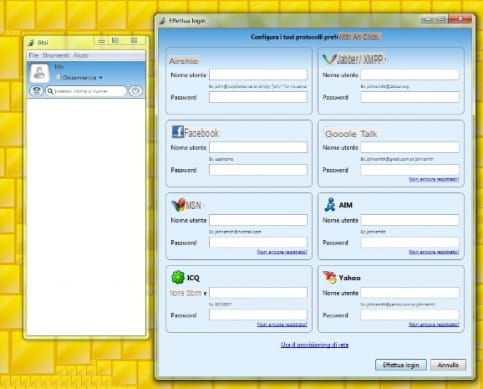
Task: Click the Yahoo protocol icon
Action: (x=330, y=277)
